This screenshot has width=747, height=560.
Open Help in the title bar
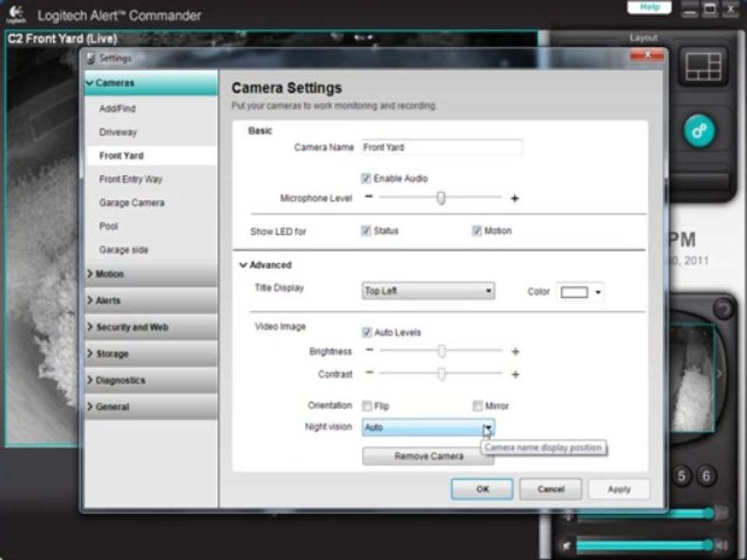point(649,7)
